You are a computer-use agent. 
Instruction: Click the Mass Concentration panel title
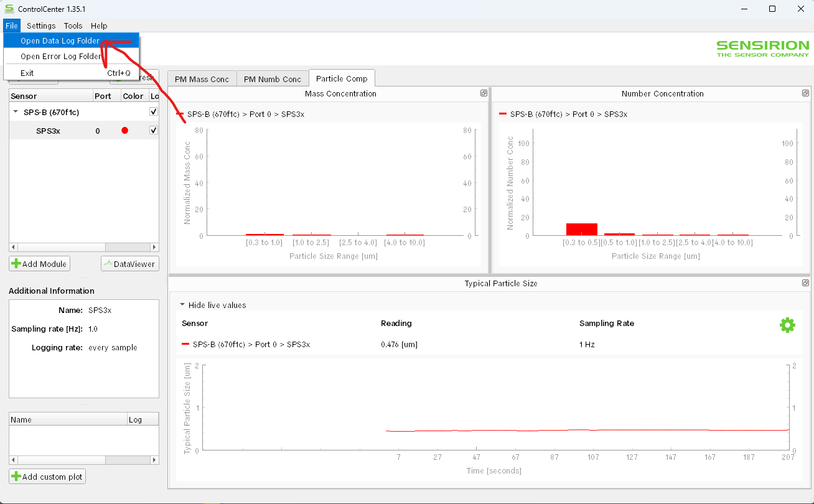click(340, 93)
